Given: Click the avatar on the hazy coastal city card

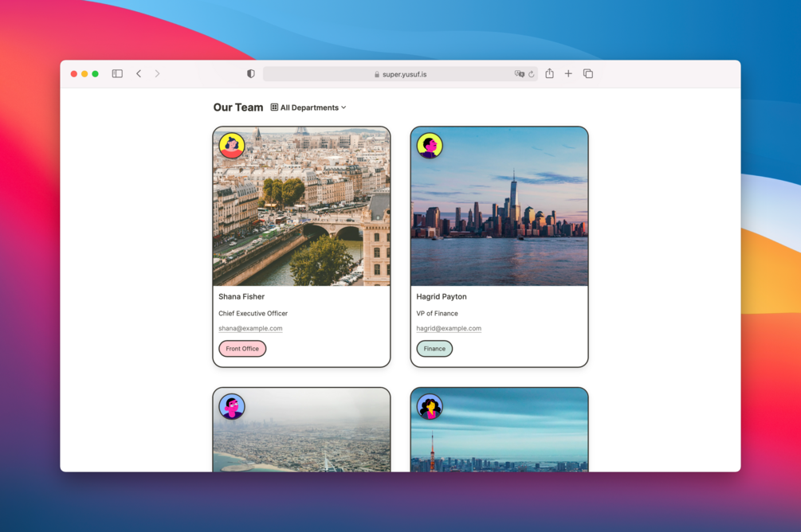Looking at the screenshot, I should pos(232,406).
